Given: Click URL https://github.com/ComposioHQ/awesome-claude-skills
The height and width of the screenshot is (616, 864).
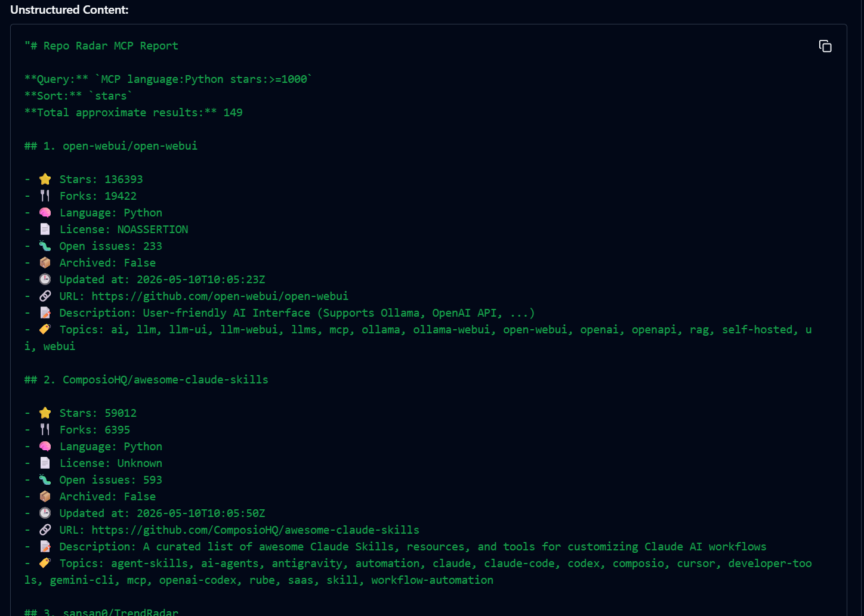Looking at the screenshot, I should point(255,530).
